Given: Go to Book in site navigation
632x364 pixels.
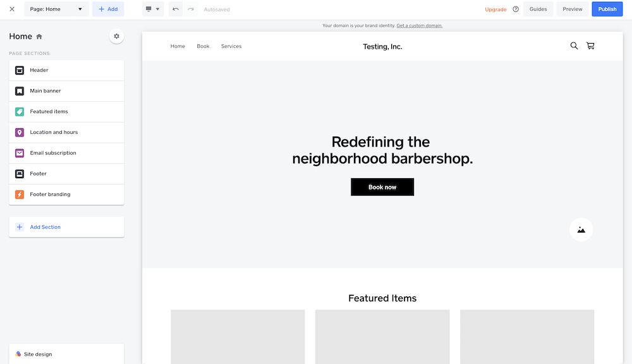Looking at the screenshot, I should pyautogui.click(x=203, y=46).
